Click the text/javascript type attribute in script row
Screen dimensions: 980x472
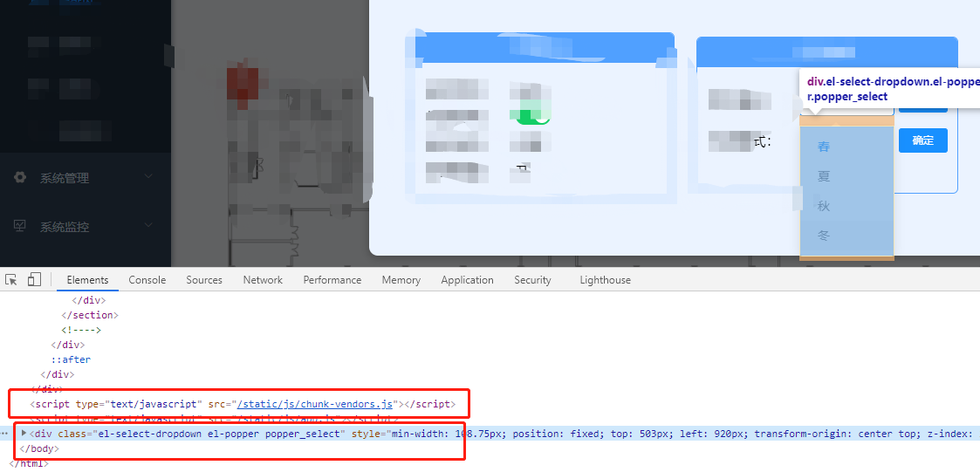click(153, 404)
